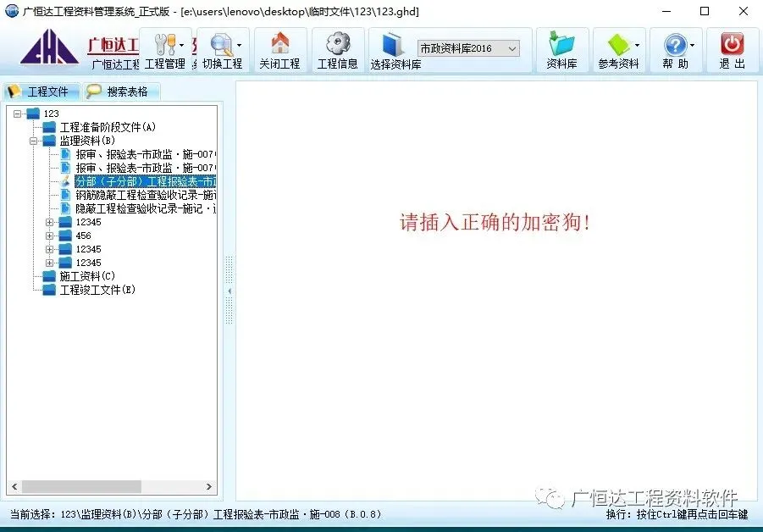Click edit icon of selected 分部（子分部）工程报验表
The image size is (763, 532).
(65, 181)
